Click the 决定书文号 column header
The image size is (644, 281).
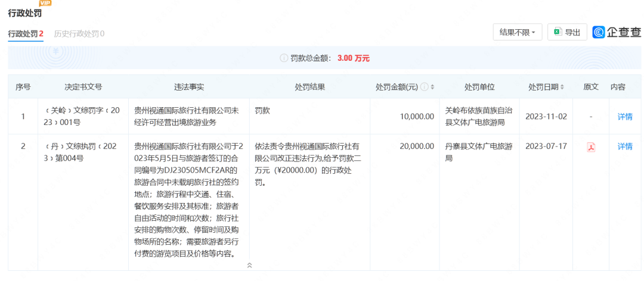[x=83, y=87]
